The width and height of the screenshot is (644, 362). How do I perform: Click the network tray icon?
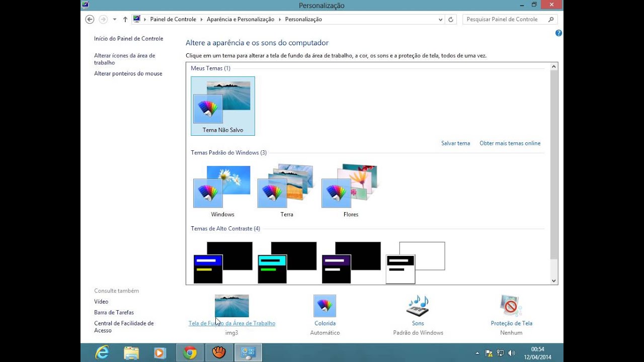point(500,353)
